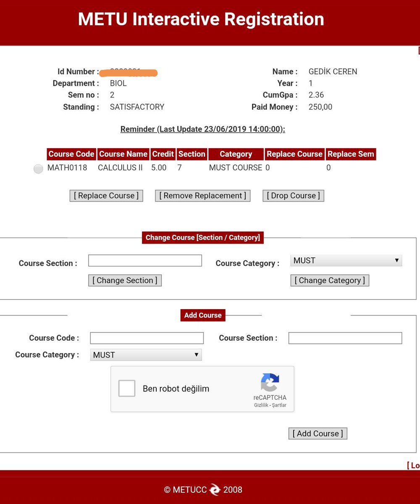Click the Course Code column header
420x504 pixels.
[71, 154]
